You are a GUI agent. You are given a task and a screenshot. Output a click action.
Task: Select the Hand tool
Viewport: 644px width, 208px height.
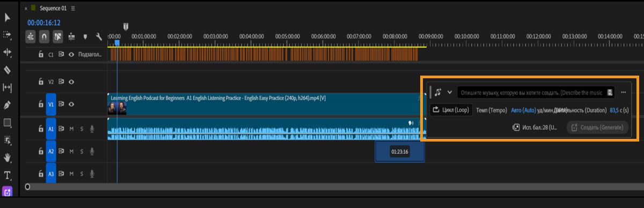8,158
